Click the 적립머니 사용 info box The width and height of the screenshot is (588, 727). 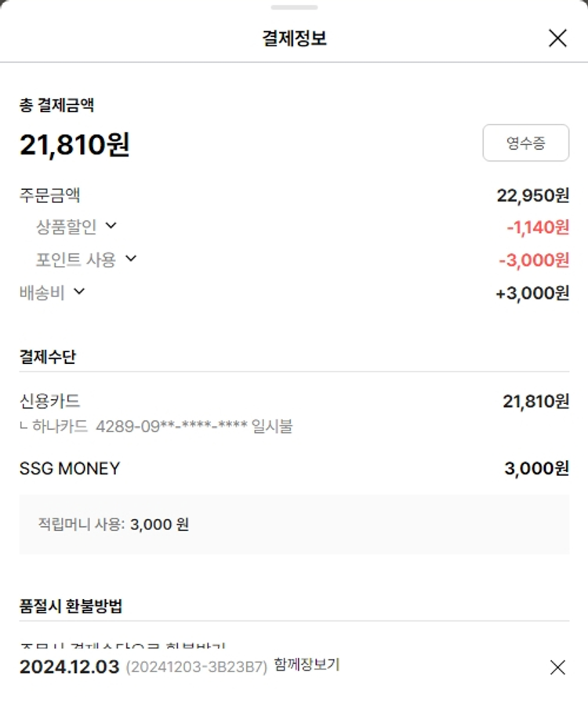pos(294,524)
